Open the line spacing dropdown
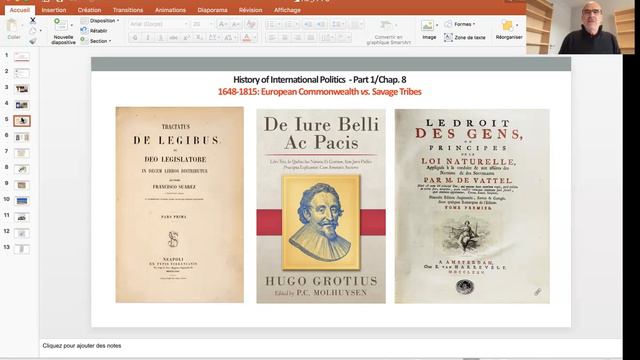640x360 pixels. tap(338, 24)
